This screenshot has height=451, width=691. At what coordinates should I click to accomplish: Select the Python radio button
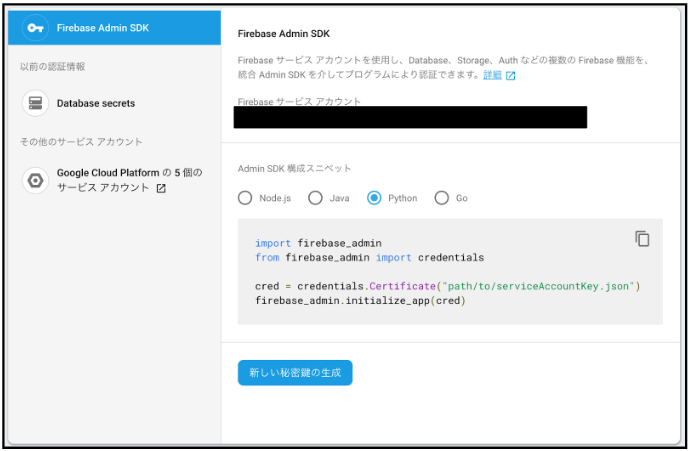374,198
